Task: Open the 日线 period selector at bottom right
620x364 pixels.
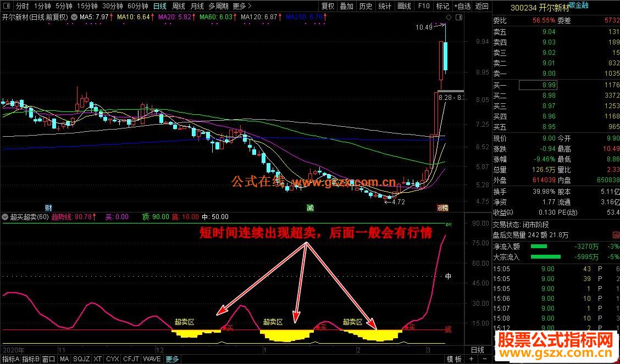Action: pos(478,350)
